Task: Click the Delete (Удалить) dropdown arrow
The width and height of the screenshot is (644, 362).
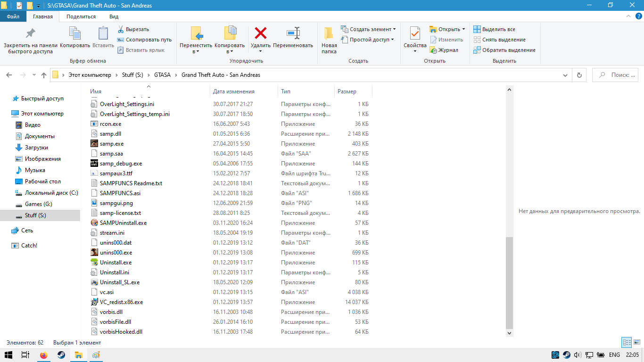Action: [261, 51]
